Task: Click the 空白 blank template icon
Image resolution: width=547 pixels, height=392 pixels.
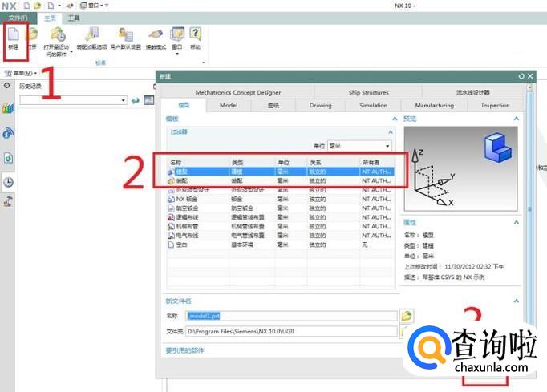Action: tap(171, 244)
